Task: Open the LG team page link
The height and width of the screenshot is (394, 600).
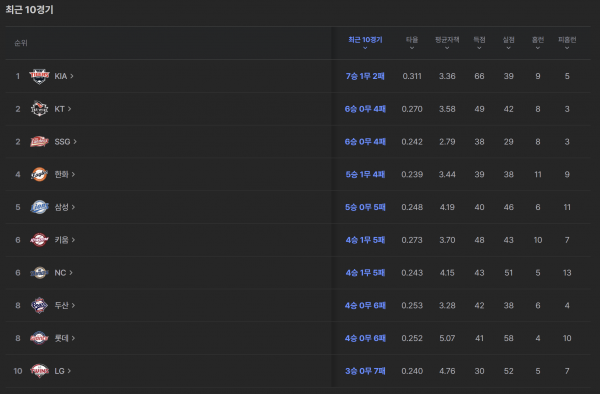Action: pyautogui.click(x=63, y=371)
